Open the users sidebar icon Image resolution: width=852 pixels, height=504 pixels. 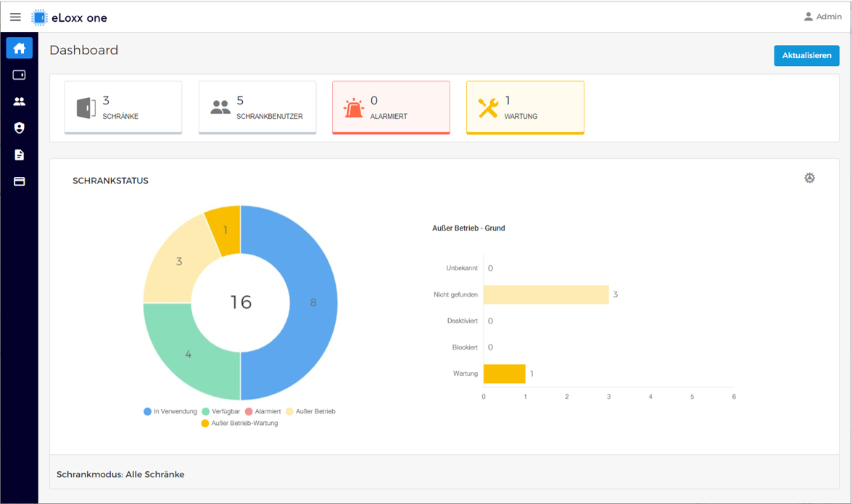(x=19, y=102)
